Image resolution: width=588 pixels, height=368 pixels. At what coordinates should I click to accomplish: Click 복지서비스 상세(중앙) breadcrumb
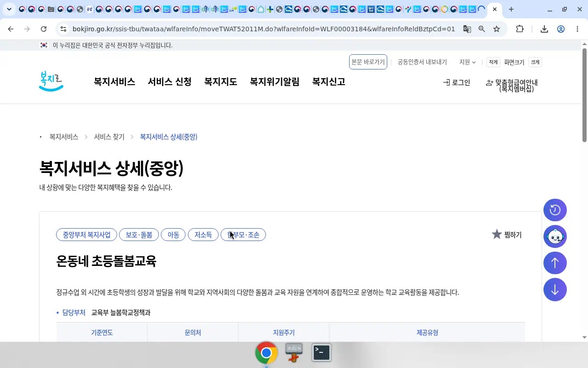(x=169, y=137)
